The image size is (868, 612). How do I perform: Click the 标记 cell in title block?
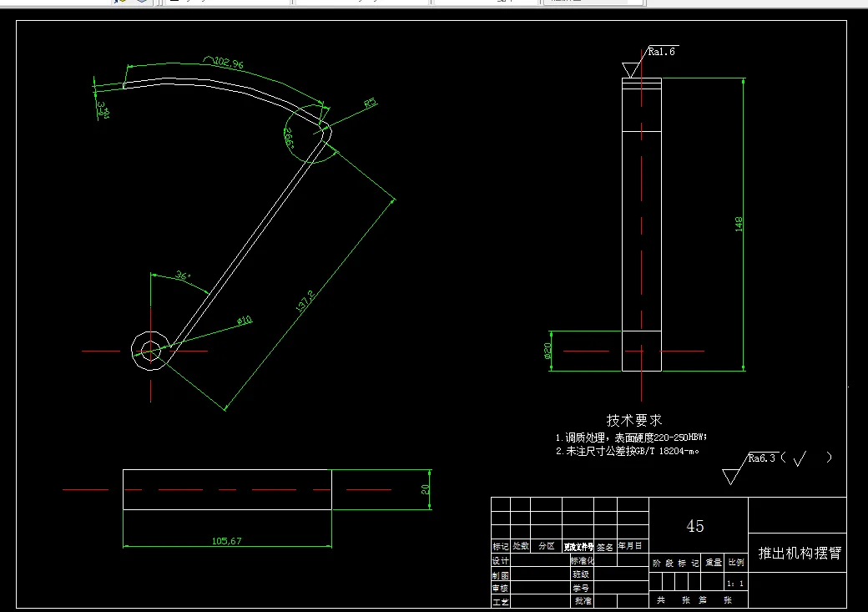point(501,546)
